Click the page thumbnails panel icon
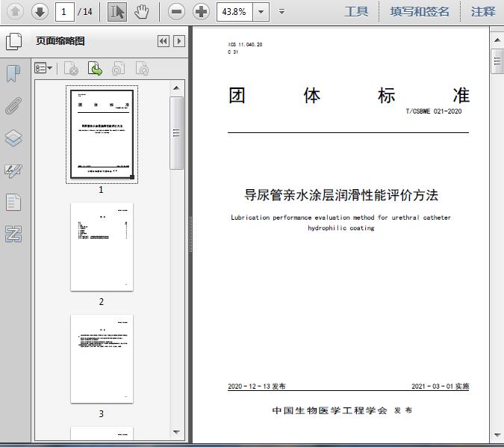Image resolution: width=504 pixels, height=447 pixels. tap(14, 42)
